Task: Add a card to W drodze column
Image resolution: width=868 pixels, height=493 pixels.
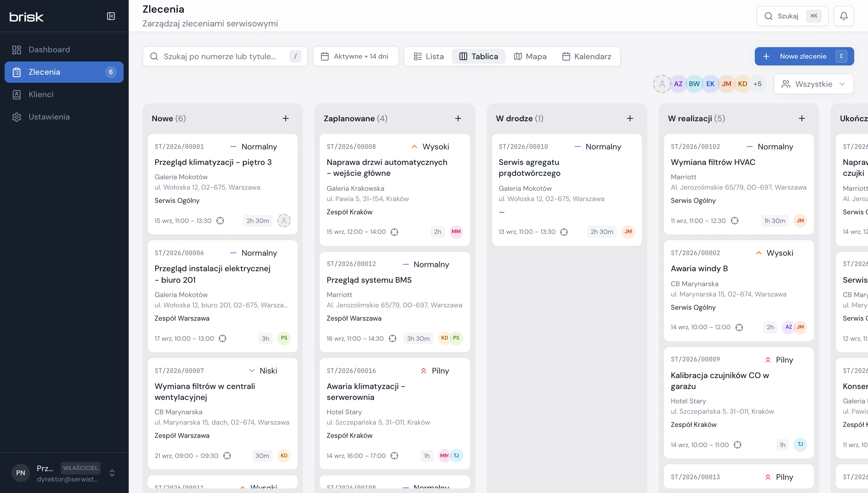Action: click(630, 118)
